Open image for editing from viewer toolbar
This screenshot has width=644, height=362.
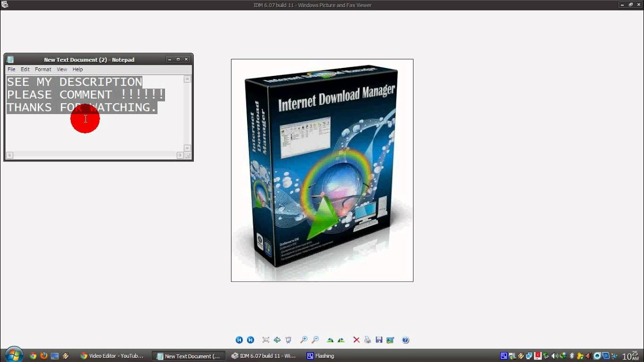pos(390,340)
